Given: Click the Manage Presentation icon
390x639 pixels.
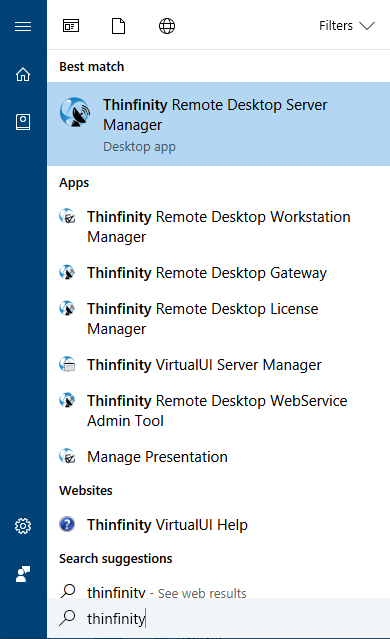Looking at the screenshot, I should [x=67, y=456].
